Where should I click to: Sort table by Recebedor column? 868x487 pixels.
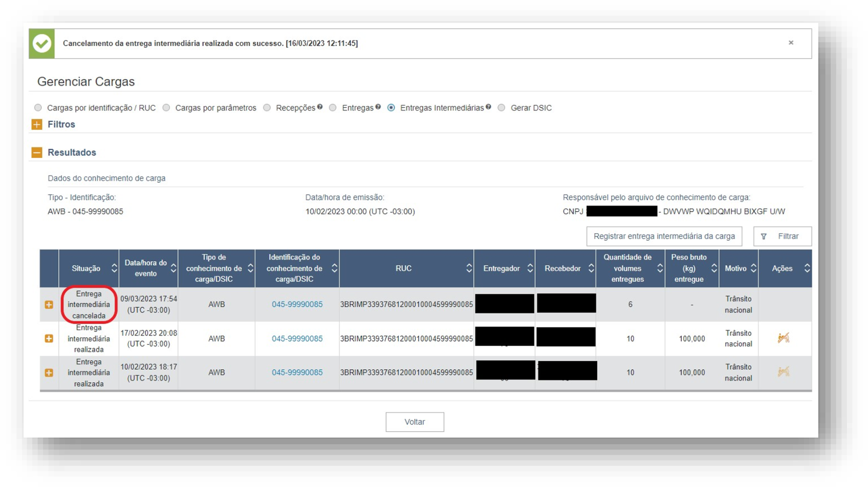pyautogui.click(x=591, y=269)
